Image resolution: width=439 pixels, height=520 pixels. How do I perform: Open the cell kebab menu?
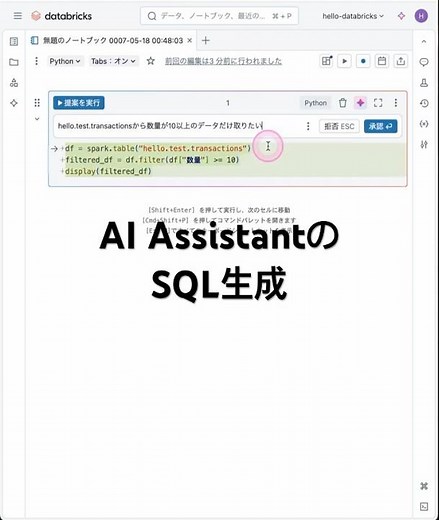(x=396, y=103)
